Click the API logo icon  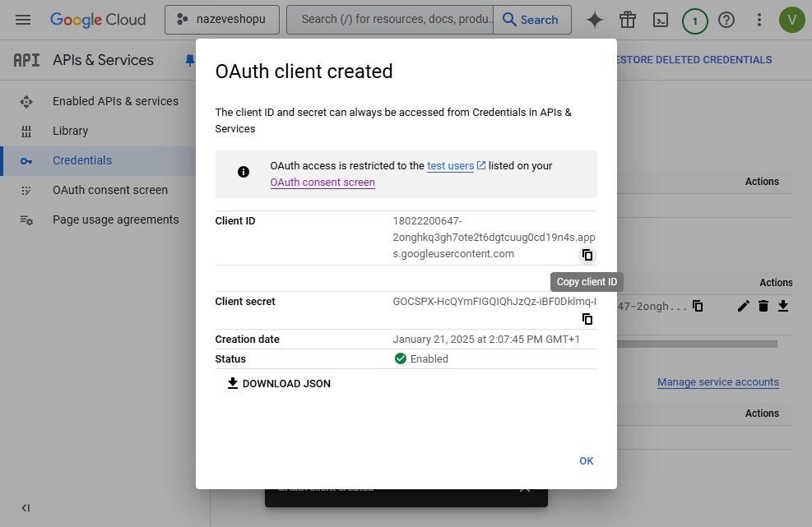pyautogui.click(x=26, y=60)
